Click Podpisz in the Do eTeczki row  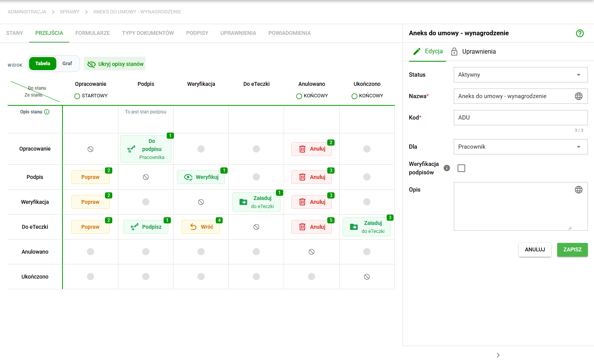coord(146,227)
